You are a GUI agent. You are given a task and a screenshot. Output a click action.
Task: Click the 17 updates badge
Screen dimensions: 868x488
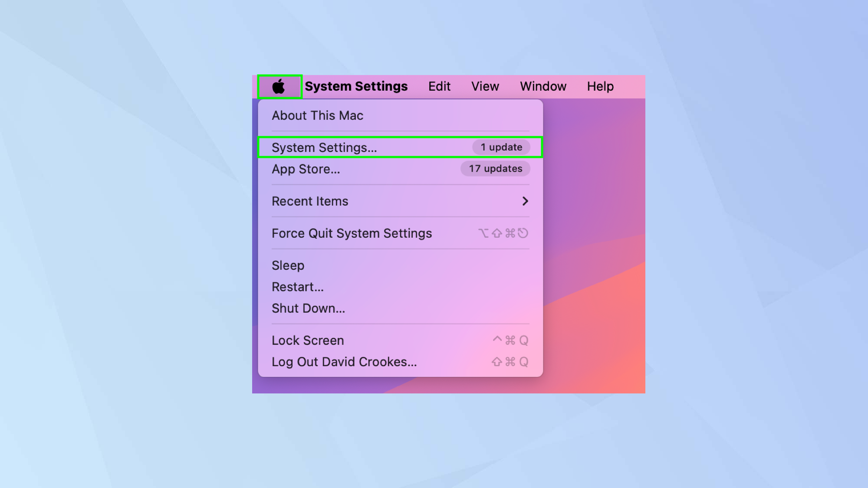[495, 169]
